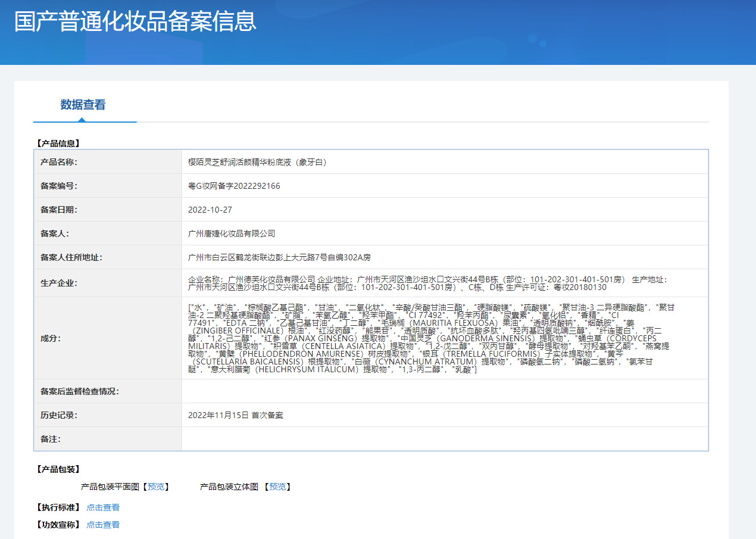Select the 备注 label cell
This screenshot has width=756, height=539.
click(x=108, y=439)
